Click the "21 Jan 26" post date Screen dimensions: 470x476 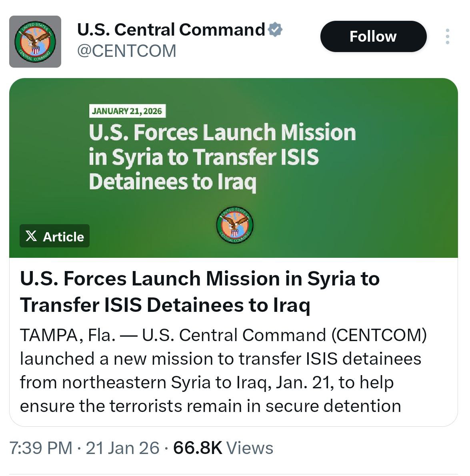pos(122,448)
